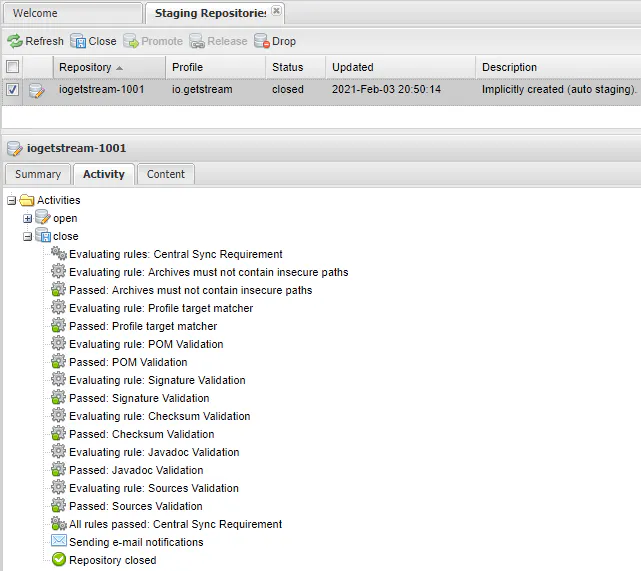Viewport: 641px width, 571px height.
Task: Click the close activity disk icon
Action: tap(43, 235)
